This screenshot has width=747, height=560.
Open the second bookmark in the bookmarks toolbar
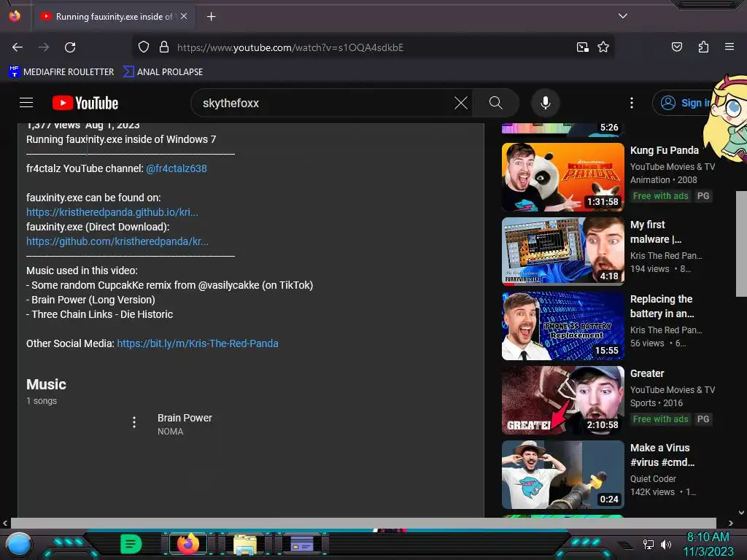pyautogui.click(x=163, y=72)
